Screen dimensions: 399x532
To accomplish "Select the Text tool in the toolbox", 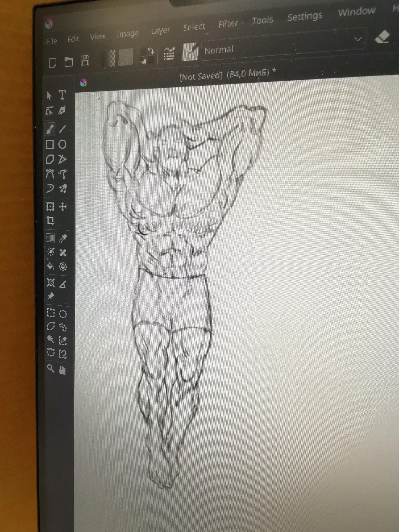I will coord(62,95).
